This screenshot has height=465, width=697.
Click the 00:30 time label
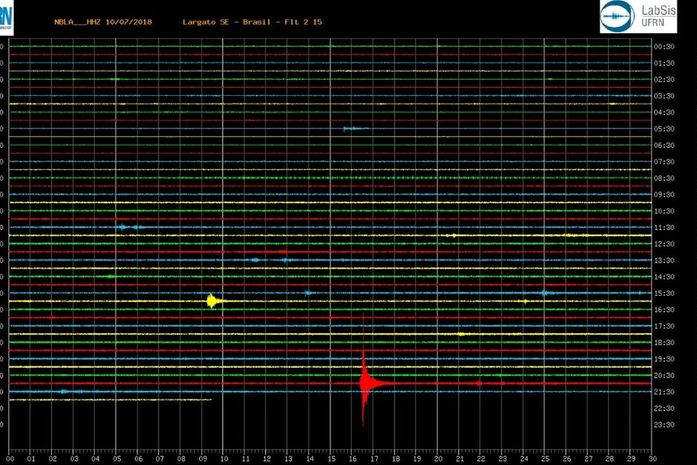point(663,47)
